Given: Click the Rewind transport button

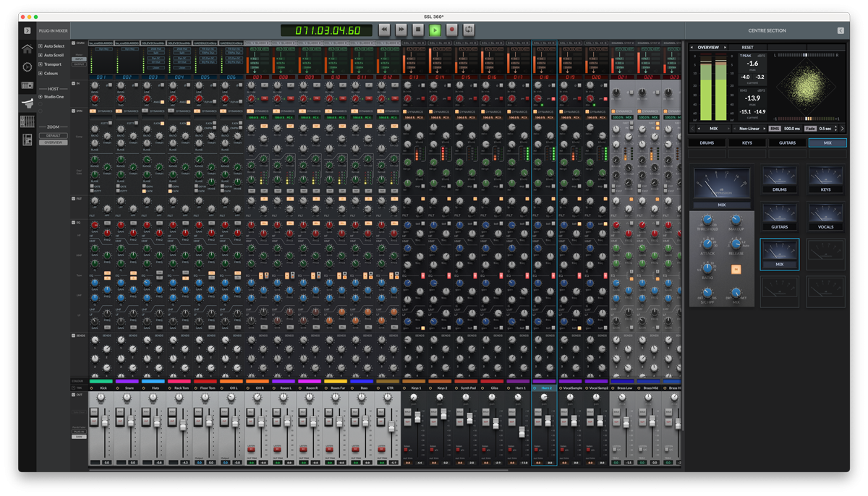Looking at the screenshot, I should pos(384,30).
